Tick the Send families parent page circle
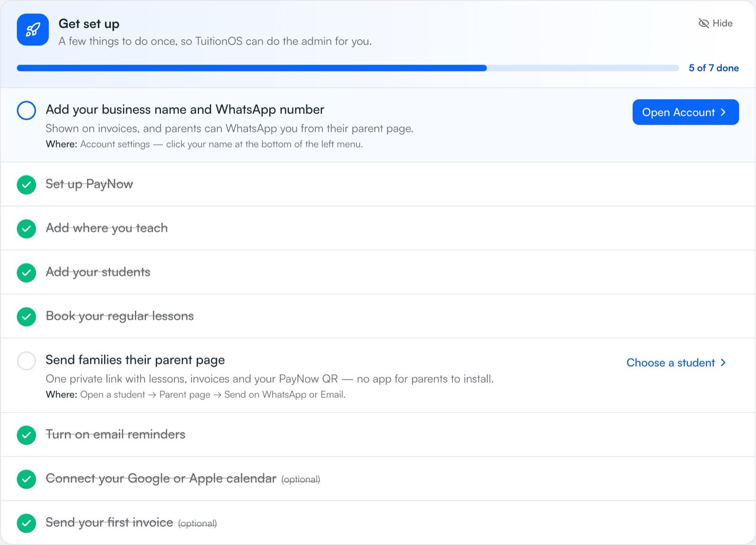The width and height of the screenshot is (756, 545). tap(26, 361)
